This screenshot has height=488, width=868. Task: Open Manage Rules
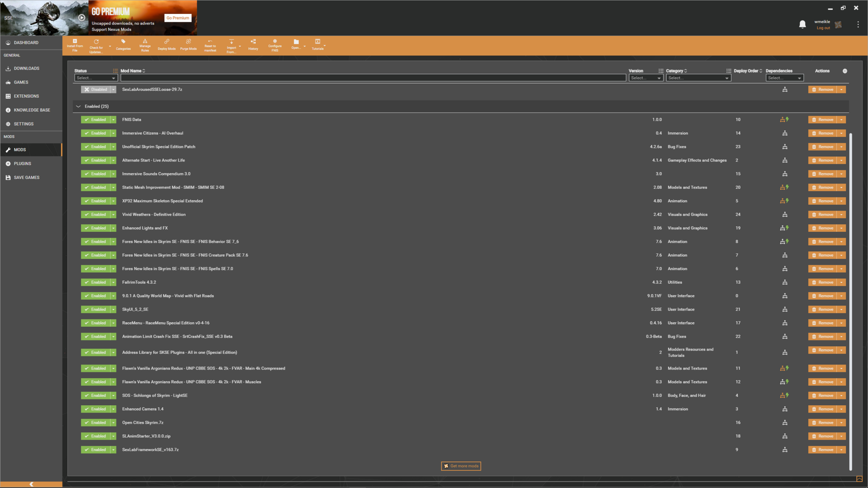145,45
